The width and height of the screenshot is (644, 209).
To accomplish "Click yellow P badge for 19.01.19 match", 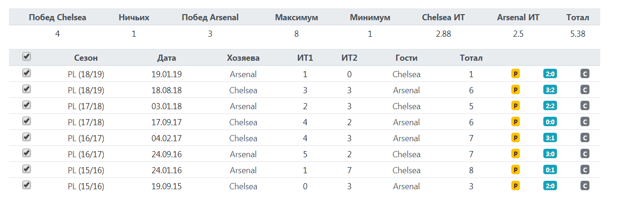I will (516, 74).
